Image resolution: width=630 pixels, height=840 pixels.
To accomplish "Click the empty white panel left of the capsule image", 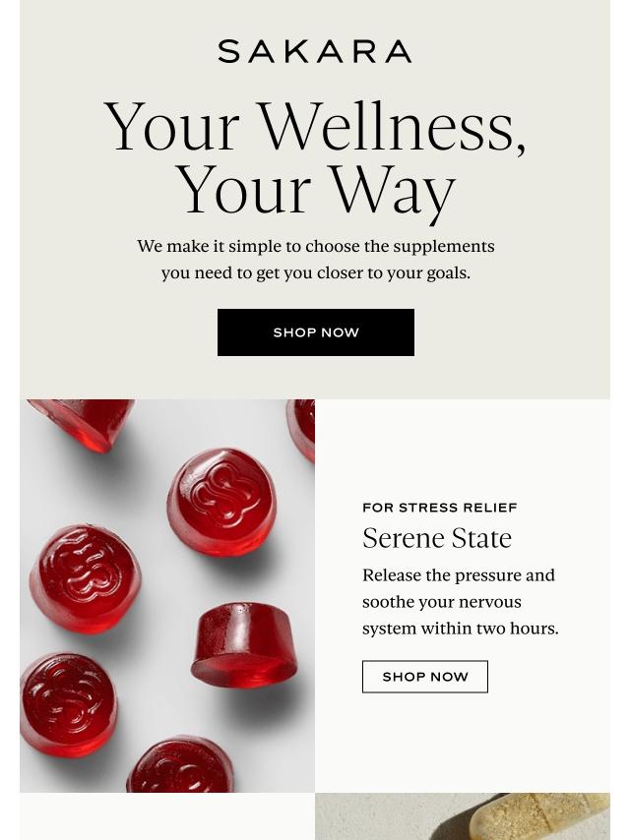I will pos(167,816).
